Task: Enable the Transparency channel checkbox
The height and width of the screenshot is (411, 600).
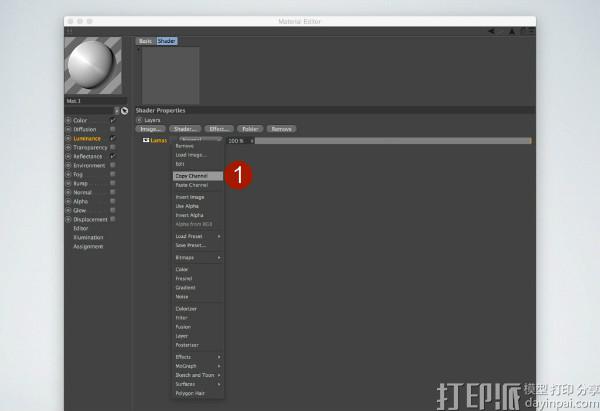Action: 113,147
